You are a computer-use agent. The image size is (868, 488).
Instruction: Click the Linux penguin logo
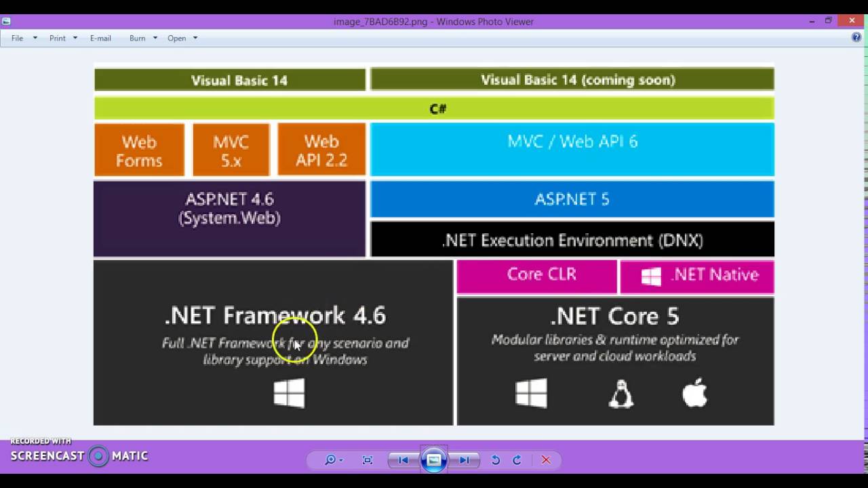(620, 394)
